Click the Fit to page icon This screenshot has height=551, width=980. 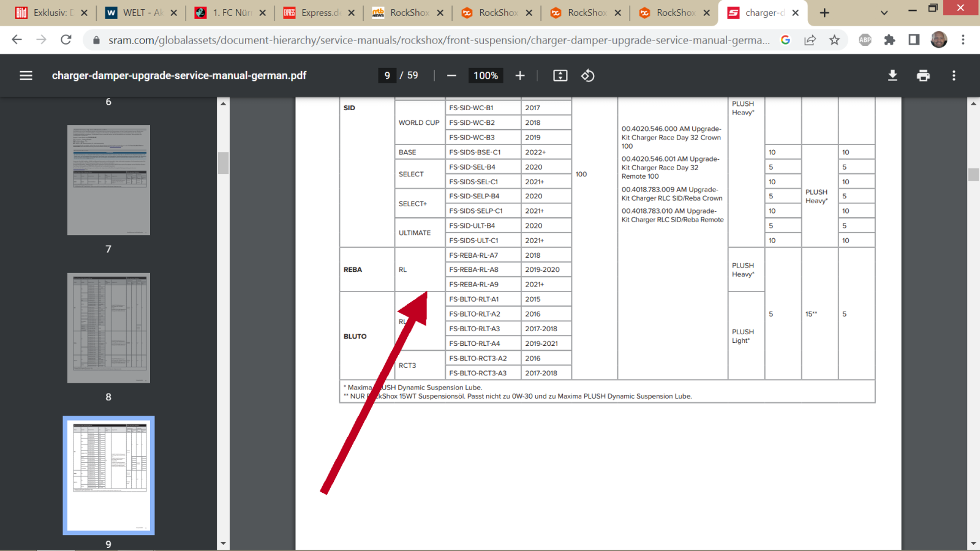pos(560,75)
